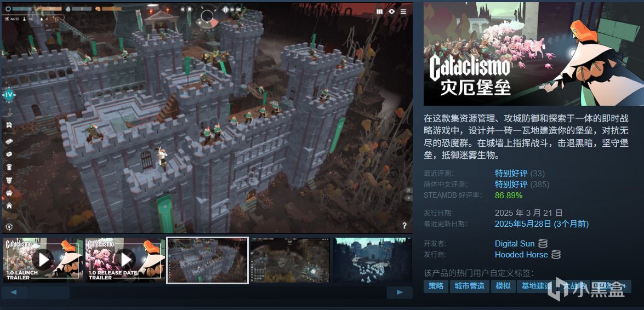Screen dimensions: 644x310
Task: Set fastest game speed with triple-arrow icon
Action: tap(238, 9)
